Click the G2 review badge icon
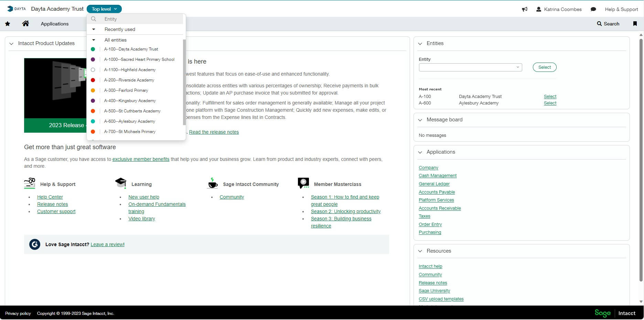The width and height of the screenshot is (644, 320). (x=35, y=244)
